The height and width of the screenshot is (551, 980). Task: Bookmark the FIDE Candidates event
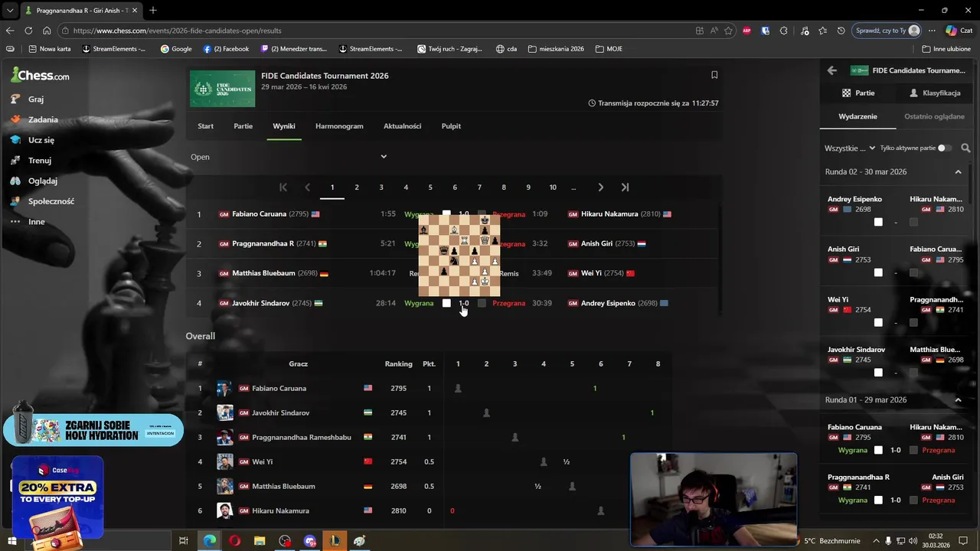click(714, 75)
